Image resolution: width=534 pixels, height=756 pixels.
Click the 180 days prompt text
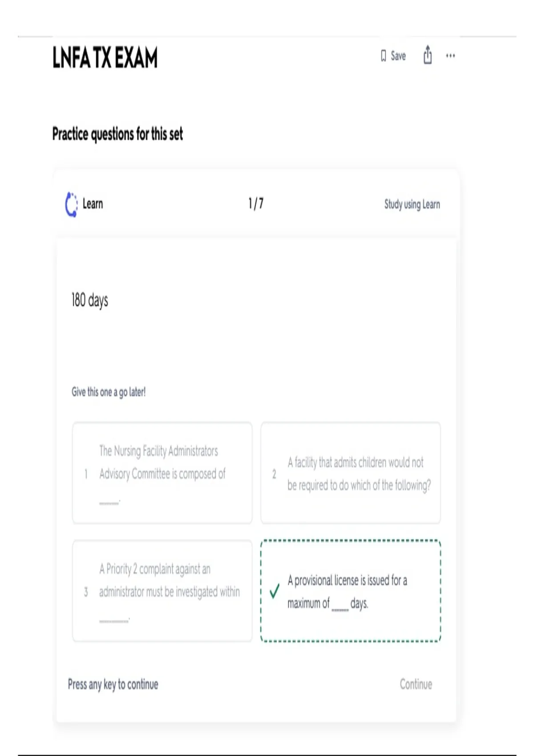pos(90,301)
